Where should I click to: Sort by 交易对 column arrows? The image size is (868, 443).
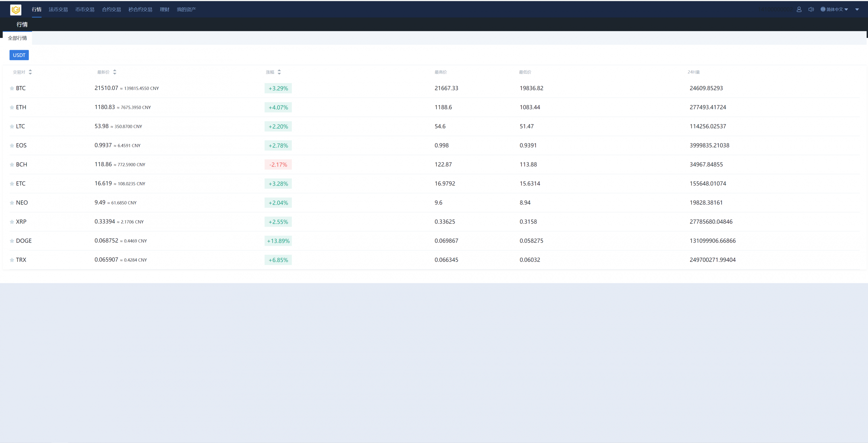coord(30,72)
